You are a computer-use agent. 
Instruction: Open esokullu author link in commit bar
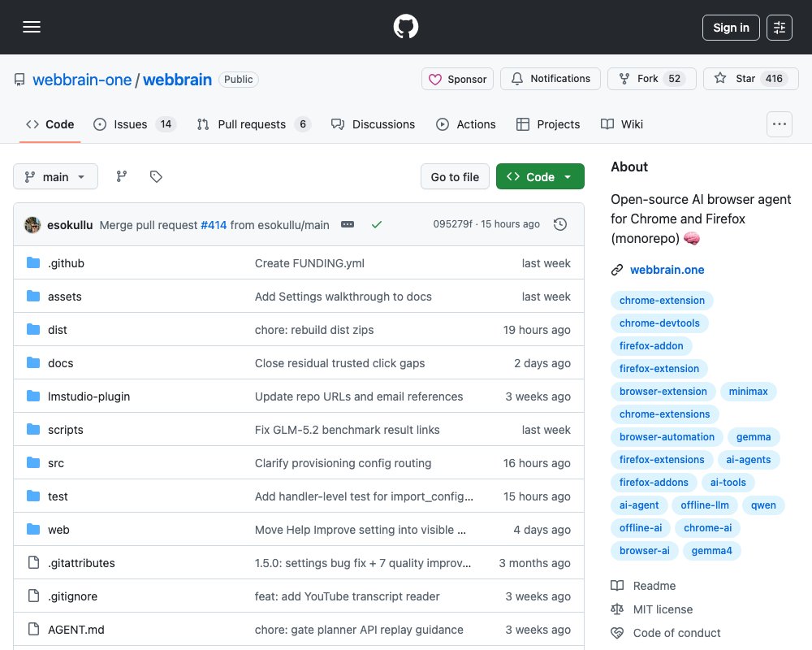(x=70, y=225)
